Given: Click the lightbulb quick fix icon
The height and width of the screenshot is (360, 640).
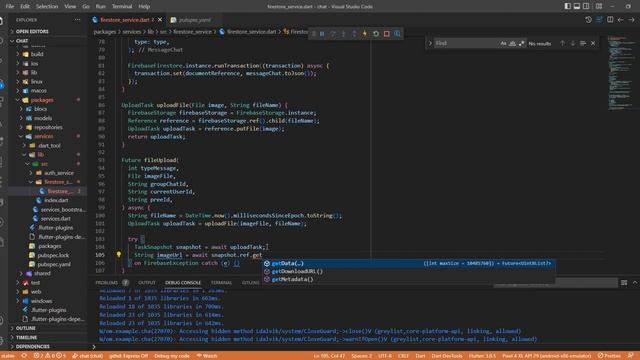Looking at the screenshot, I should pos(119,254).
